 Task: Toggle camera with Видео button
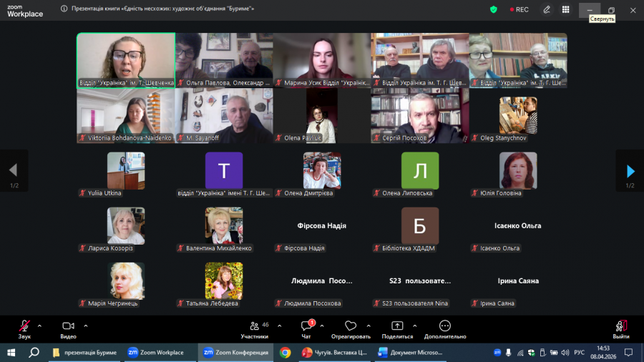coord(68,330)
